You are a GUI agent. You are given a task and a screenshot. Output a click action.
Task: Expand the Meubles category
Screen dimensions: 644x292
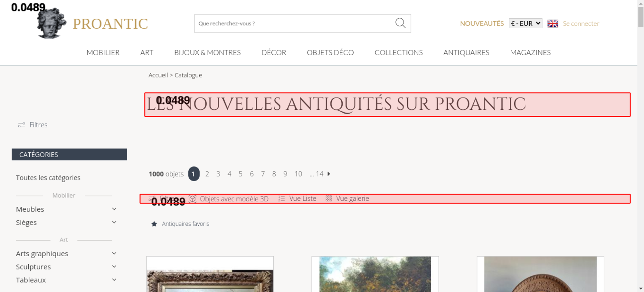tap(114, 209)
